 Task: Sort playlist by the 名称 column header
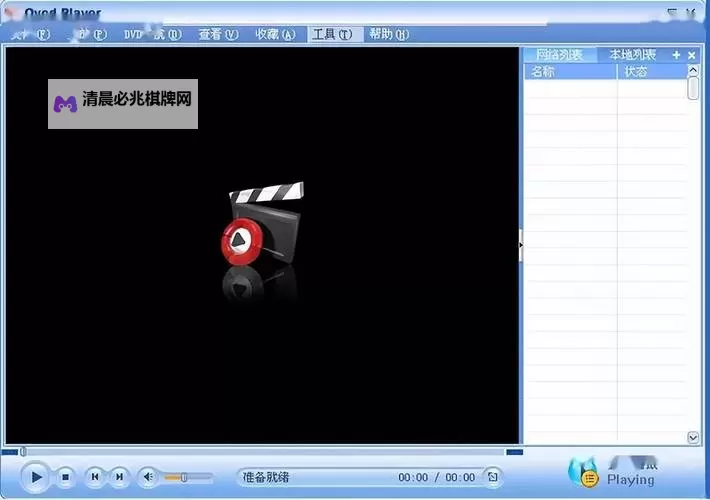[x=571, y=72]
